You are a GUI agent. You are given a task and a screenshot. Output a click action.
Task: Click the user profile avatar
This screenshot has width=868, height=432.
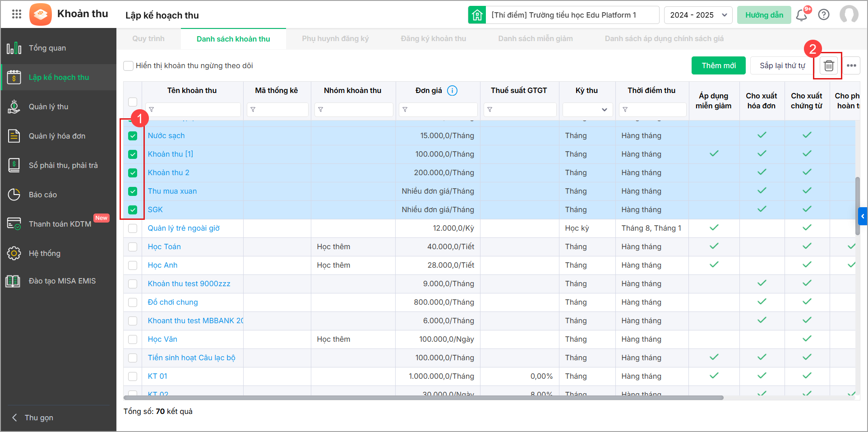pyautogui.click(x=849, y=15)
